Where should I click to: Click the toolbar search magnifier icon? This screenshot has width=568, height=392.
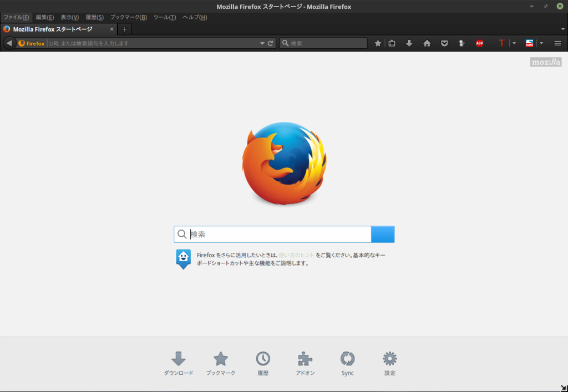[x=286, y=43]
